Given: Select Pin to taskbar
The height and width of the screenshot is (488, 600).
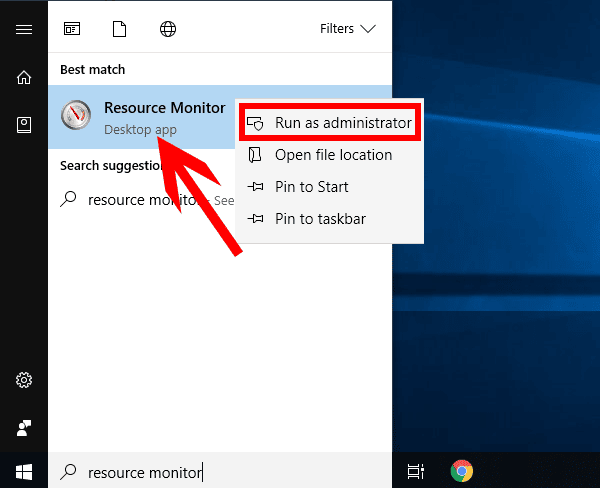Looking at the screenshot, I should 330,219.
